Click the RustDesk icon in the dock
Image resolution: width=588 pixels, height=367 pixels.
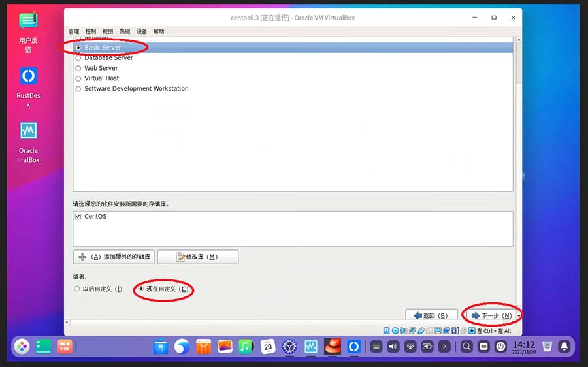[x=353, y=346]
